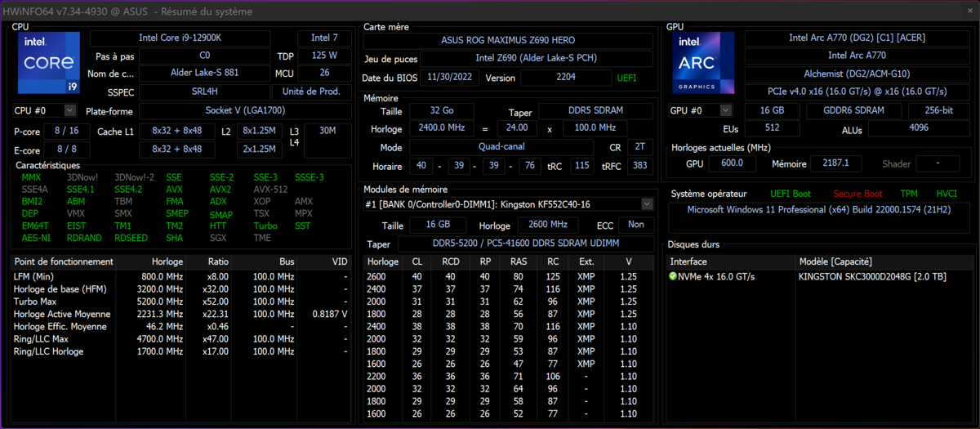Click the PCIe v4.0 x16 link field
Viewport: 980px width, 429px height.
coord(857,92)
